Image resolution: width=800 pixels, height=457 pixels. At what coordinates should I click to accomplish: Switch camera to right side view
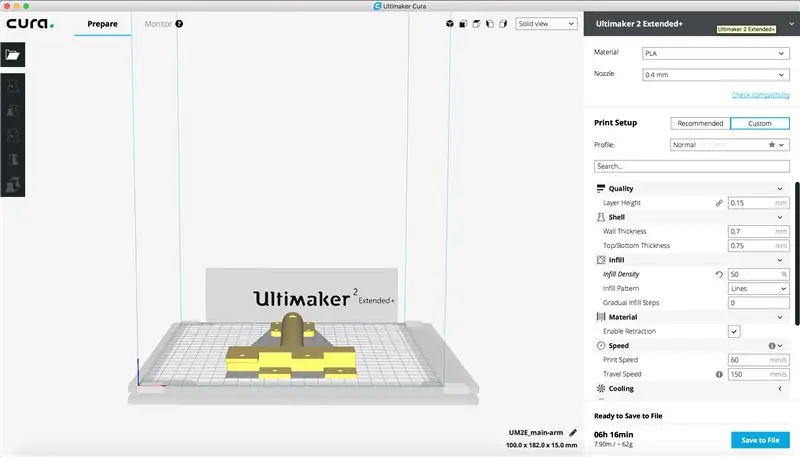[x=503, y=23]
